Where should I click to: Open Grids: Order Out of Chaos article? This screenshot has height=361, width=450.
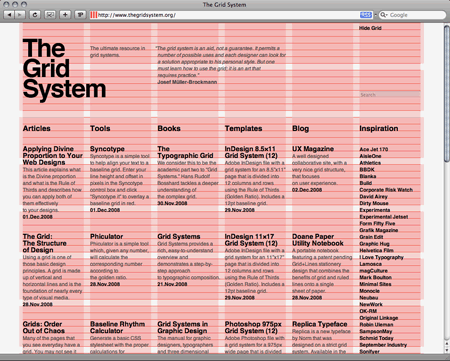click(x=44, y=327)
